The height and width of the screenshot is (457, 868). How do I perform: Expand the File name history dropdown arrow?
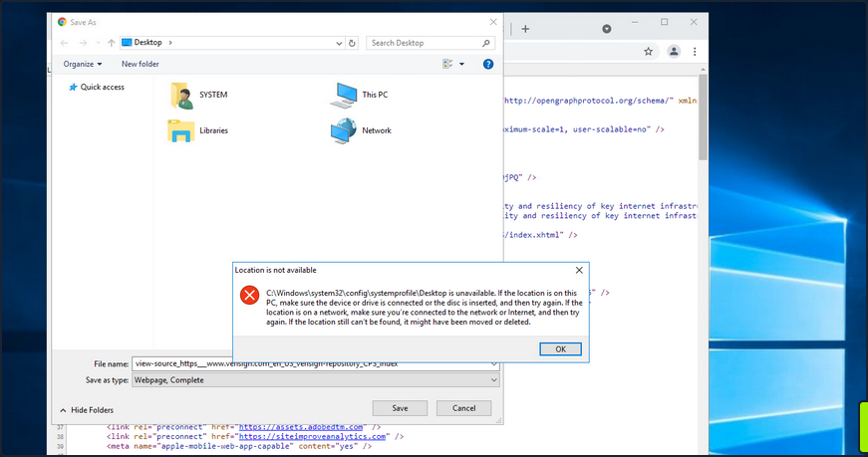pos(493,364)
